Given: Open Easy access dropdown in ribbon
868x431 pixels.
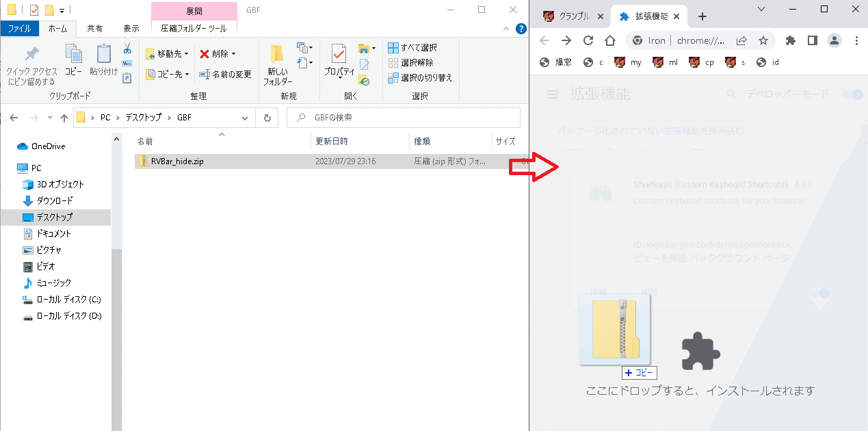Looking at the screenshot, I should (304, 63).
